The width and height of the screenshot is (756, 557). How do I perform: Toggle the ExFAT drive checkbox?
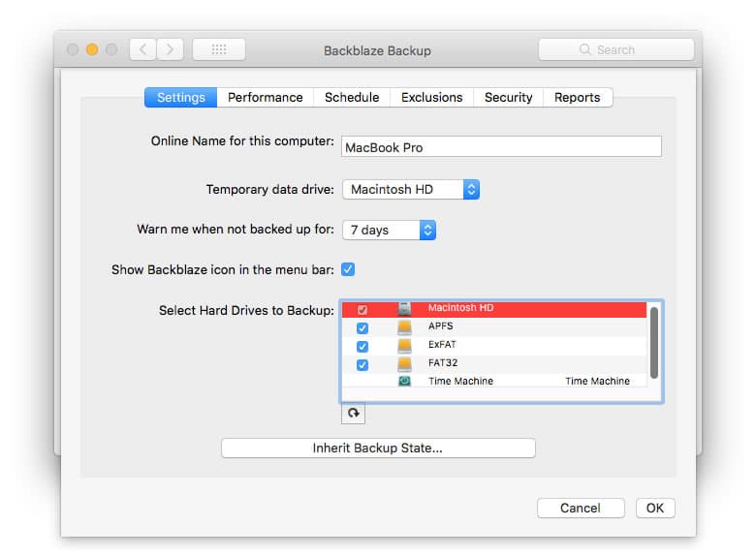pyautogui.click(x=362, y=347)
